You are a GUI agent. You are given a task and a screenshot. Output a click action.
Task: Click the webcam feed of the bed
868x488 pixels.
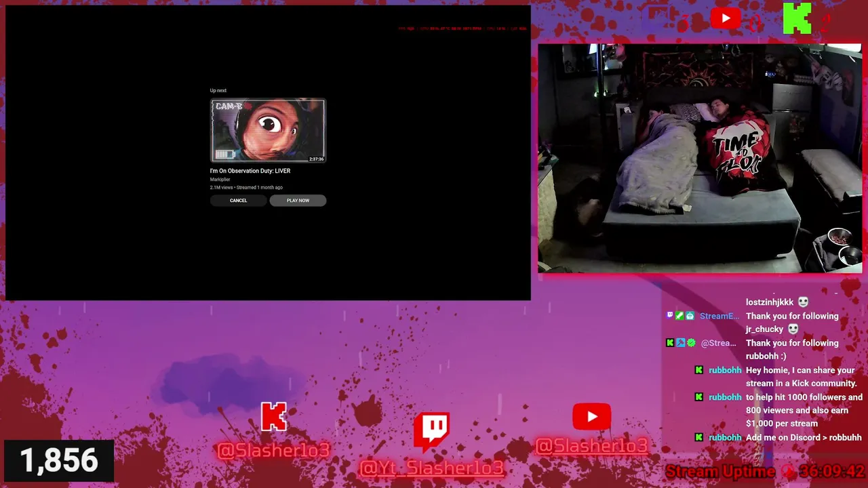pyautogui.click(x=700, y=159)
